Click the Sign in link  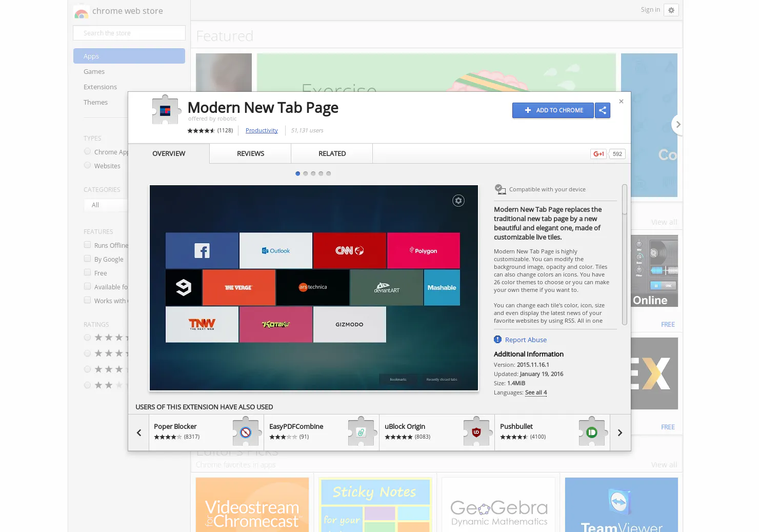650,10
